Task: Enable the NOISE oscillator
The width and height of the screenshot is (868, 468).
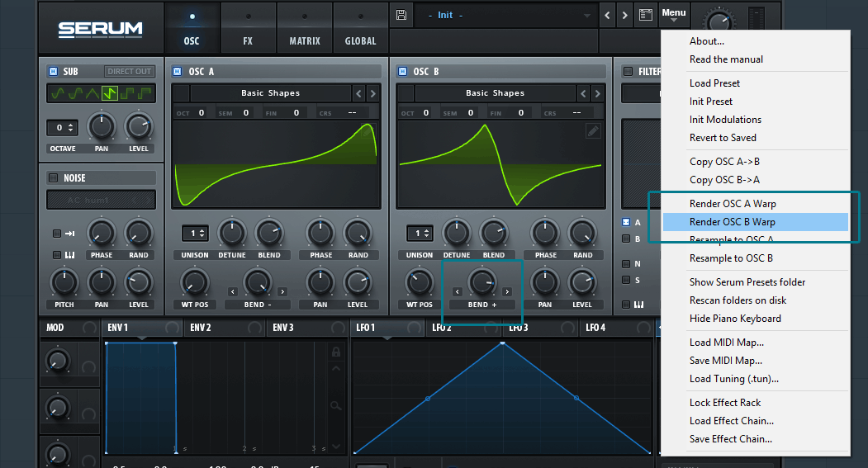Action: (53, 177)
